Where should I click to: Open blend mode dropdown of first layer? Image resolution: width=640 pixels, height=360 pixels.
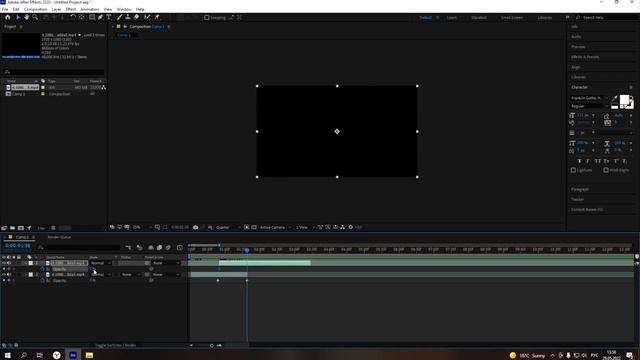point(101,263)
